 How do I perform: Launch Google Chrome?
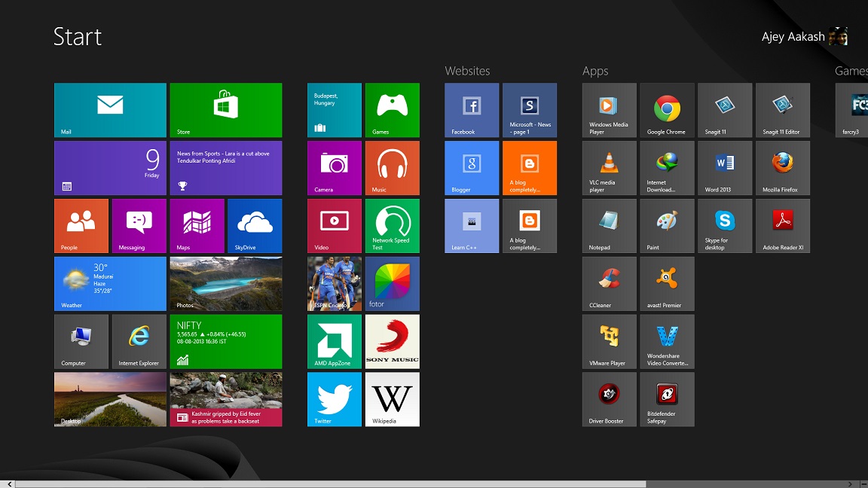click(x=667, y=110)
